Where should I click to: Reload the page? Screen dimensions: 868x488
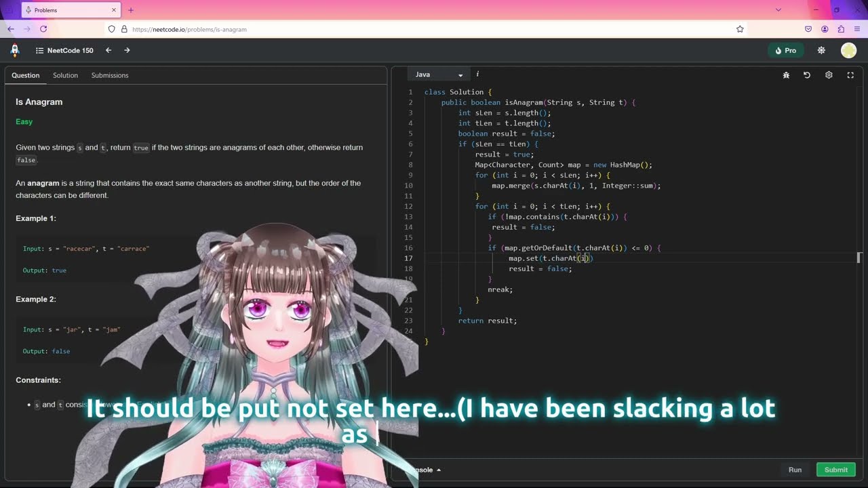click(x=43, y=29)
